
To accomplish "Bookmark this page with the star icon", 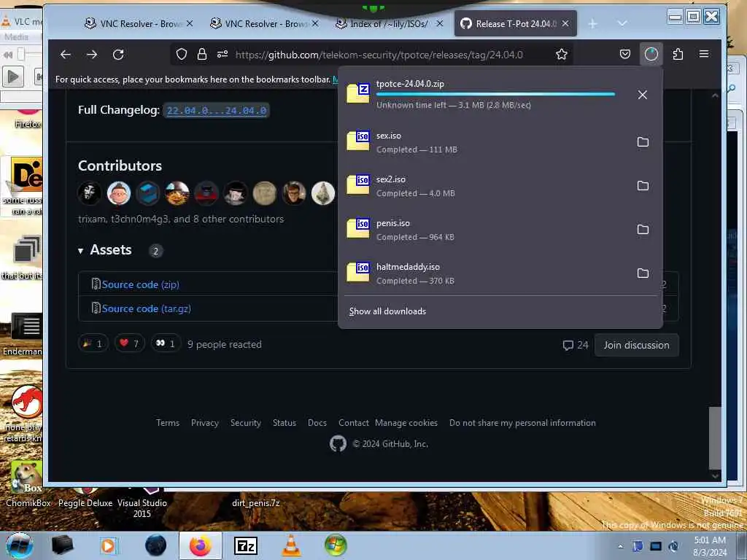I will [x=562, y=54].
